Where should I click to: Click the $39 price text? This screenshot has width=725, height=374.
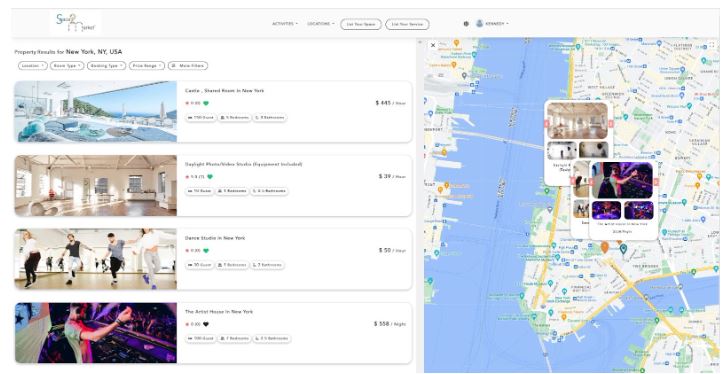click(385, 176)
